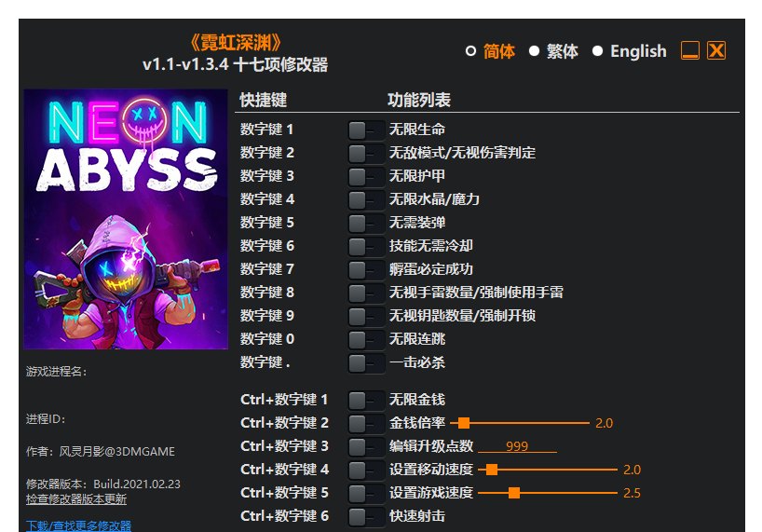
Task: Select English language radio button
Action: [x=598, y=51]
